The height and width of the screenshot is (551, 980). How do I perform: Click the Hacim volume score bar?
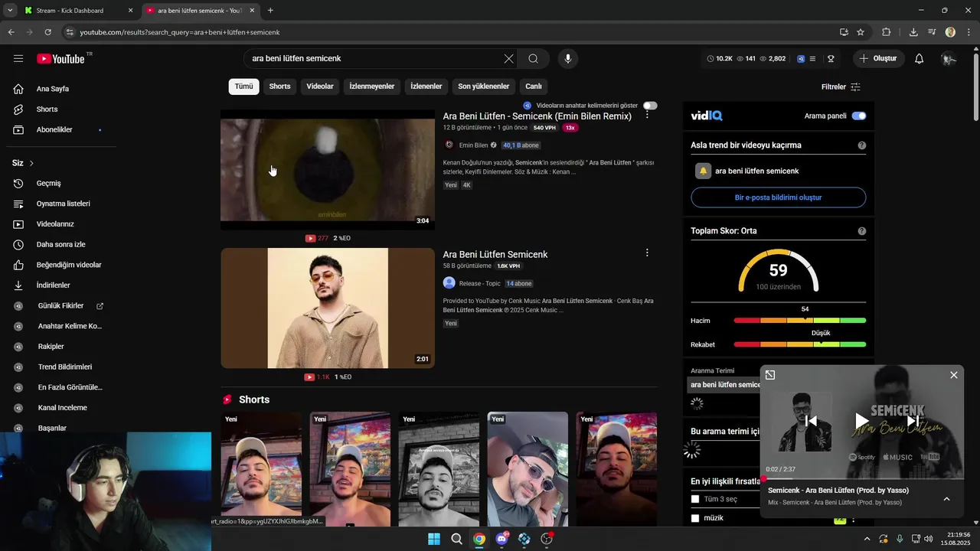point(799,321)
